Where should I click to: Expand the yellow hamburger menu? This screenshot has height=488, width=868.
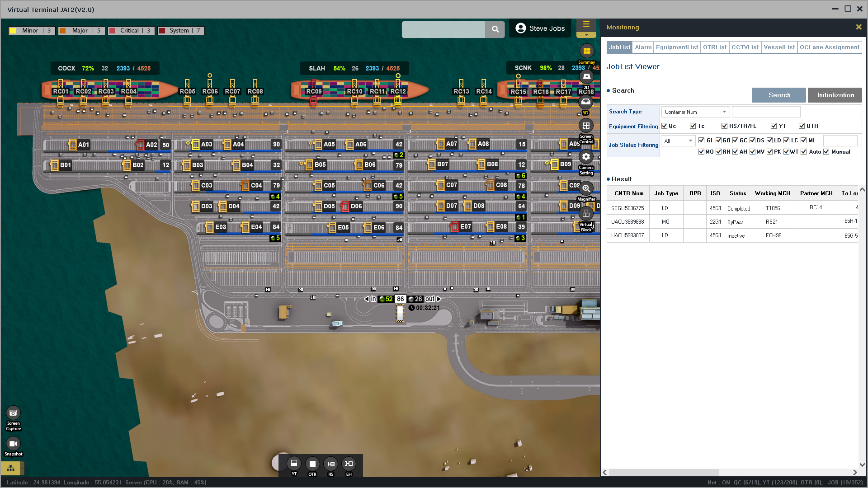pos(586,24)
